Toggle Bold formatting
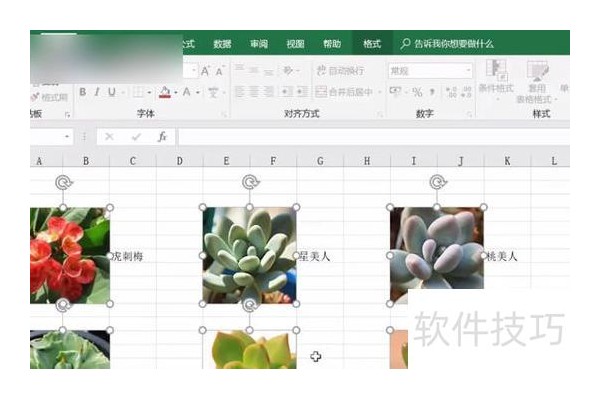The width and height of the screenshot is (600, 400). tap(82, 92)
